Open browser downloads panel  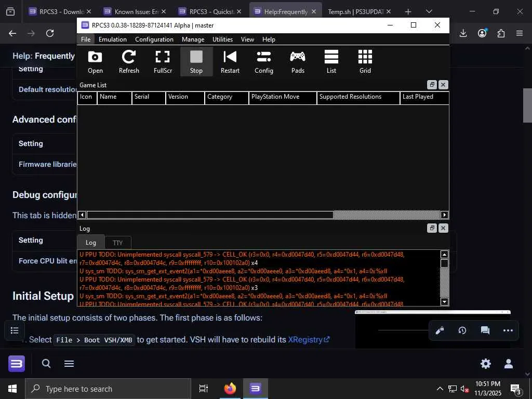click(x=463, y=33)
